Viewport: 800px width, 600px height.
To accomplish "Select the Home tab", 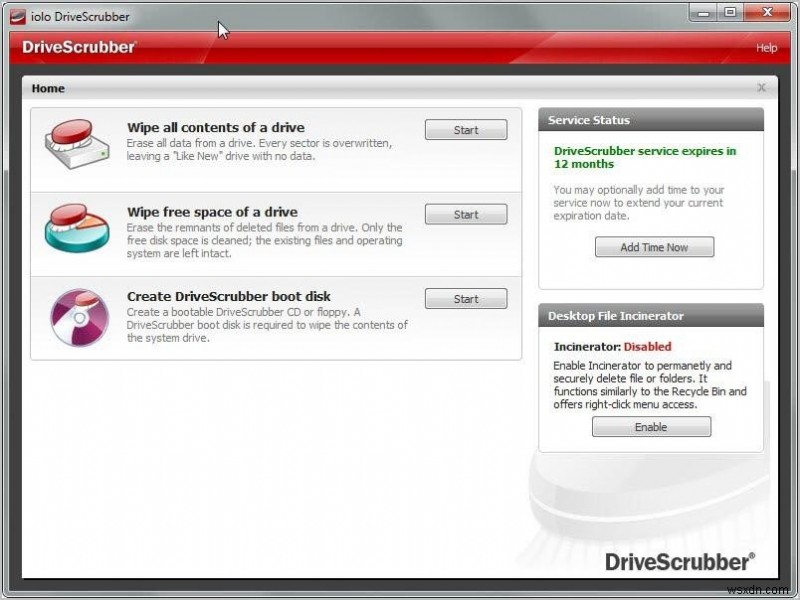I will pyautogui.click(x=47, y=88).
